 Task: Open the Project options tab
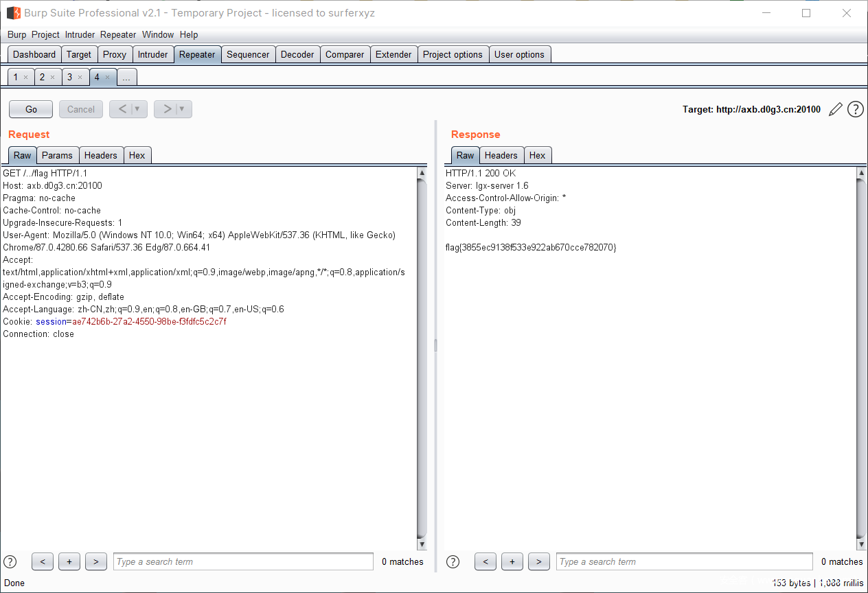click(453, 54)
